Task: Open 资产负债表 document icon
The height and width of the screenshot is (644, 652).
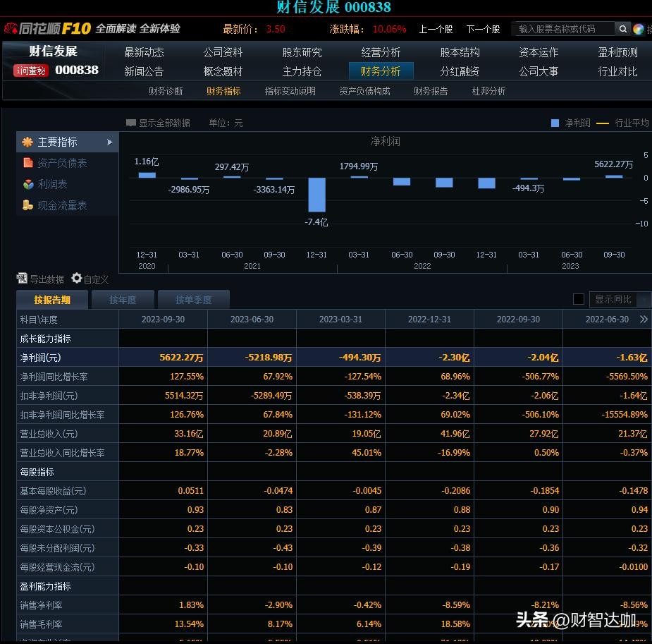Action: pyautogui.click(x=27, y=163)
